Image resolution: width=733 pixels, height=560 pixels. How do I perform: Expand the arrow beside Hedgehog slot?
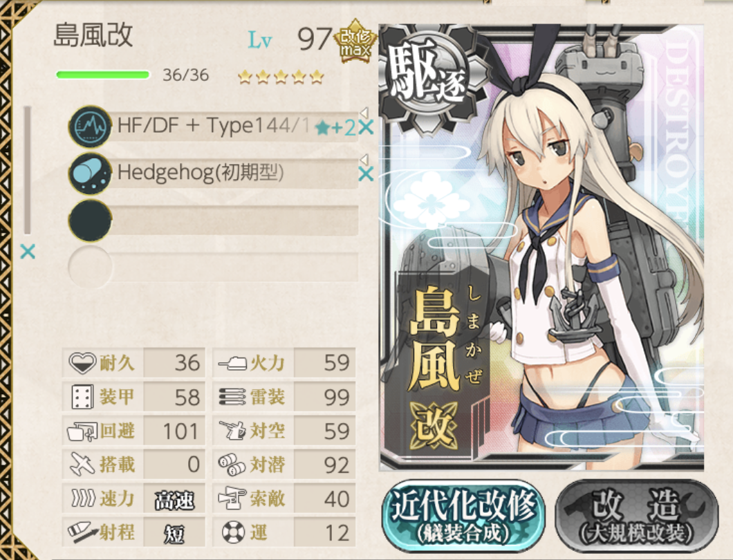coord(364,159)
